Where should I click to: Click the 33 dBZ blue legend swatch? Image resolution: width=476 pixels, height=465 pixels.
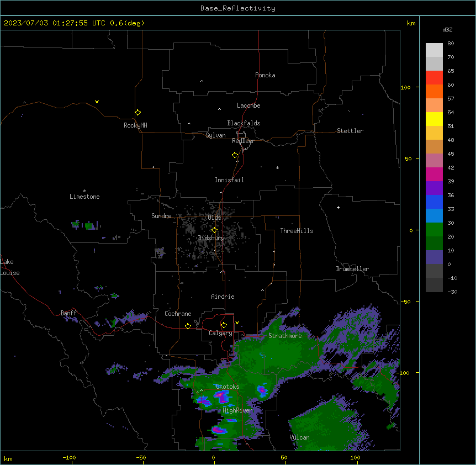(x=434, y=202)
